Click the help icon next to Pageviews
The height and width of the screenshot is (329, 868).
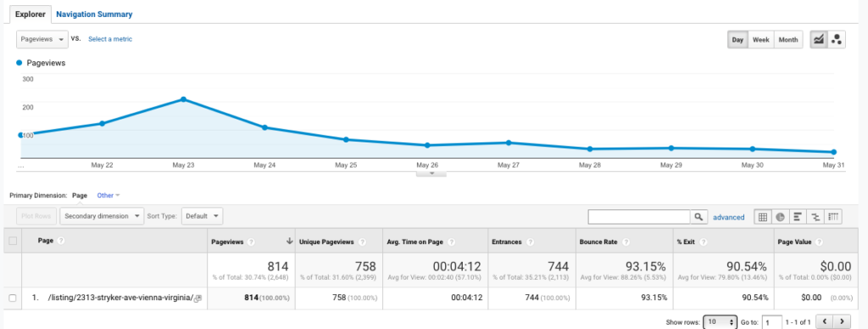point(251,242)
